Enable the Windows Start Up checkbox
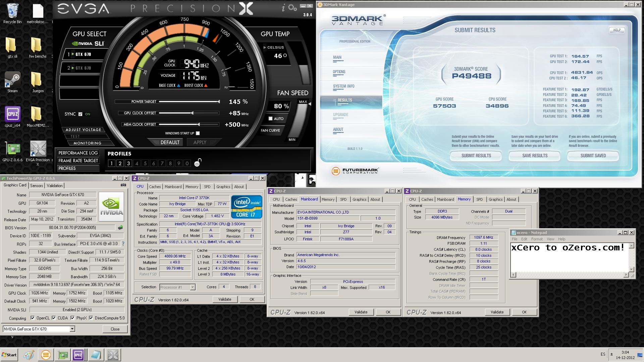This screenshot has height=362, width=644. pos(198,133)
